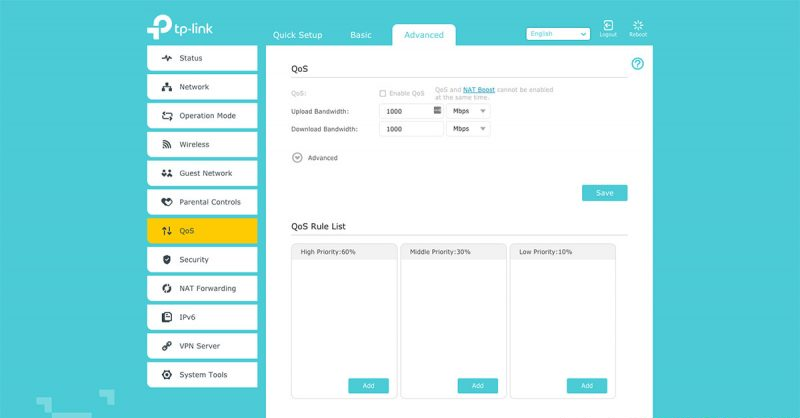Open the English language dropdown

pos(558,33)
